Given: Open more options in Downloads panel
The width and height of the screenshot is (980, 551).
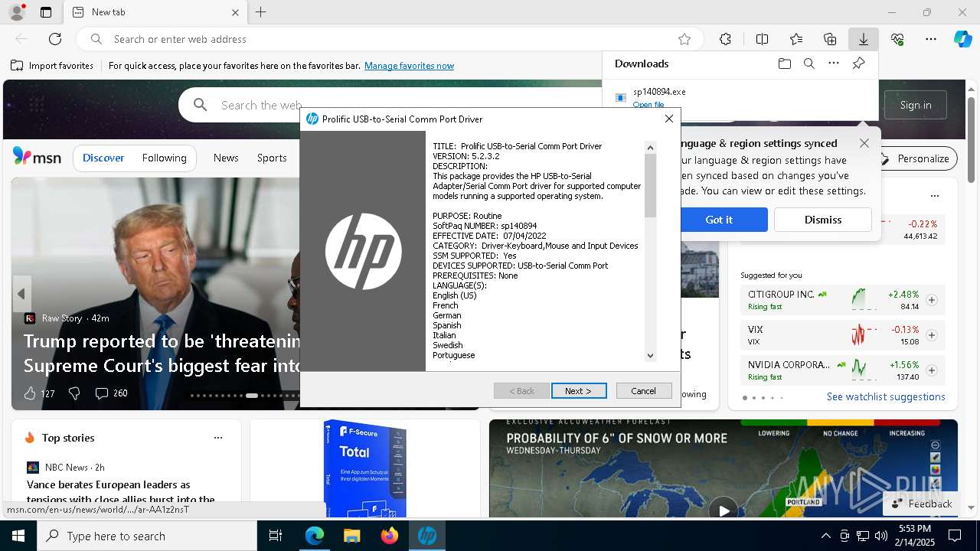Looking at the screenshot, I should (x=834, y=64).
